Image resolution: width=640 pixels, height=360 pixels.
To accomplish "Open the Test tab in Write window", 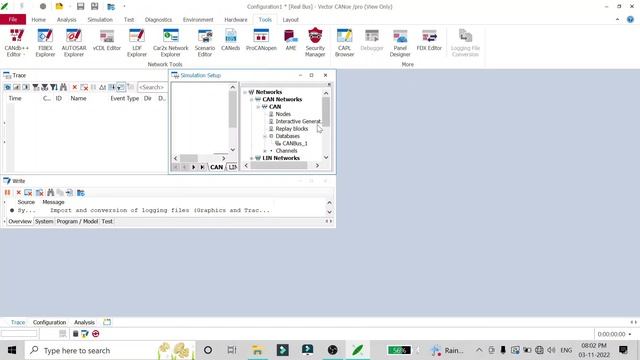I will [107, 221].
